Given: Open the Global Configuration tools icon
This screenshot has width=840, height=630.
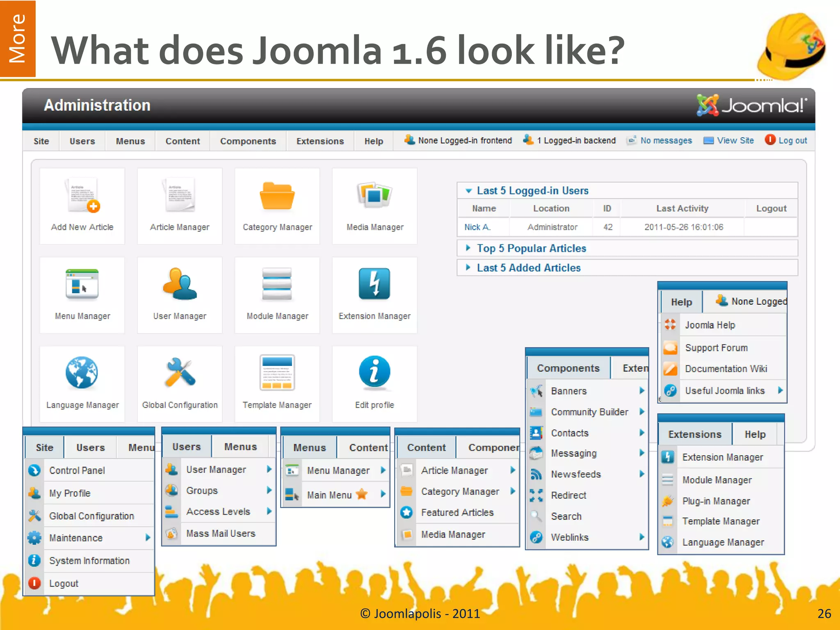Looking at the screenshot, I should pos(180,372).
